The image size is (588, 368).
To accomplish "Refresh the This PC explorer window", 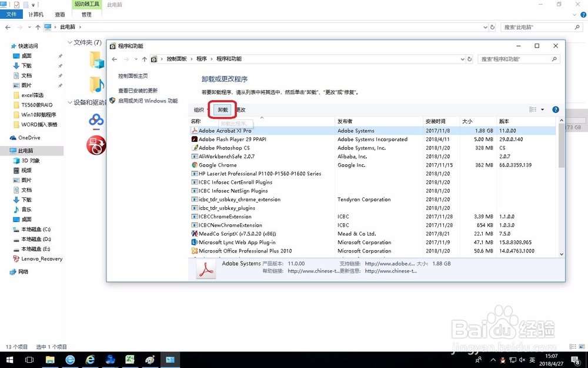I will click(492, 27).
